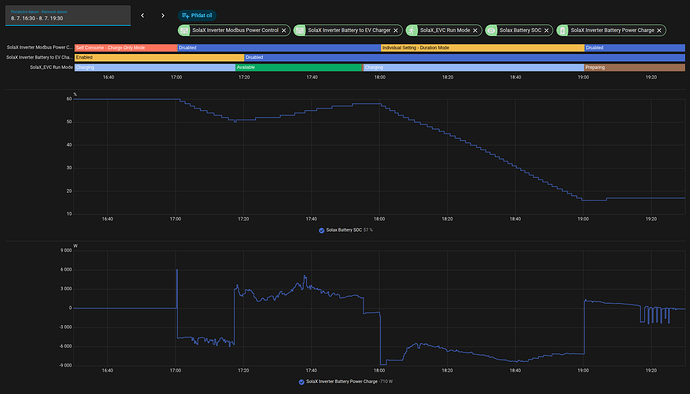Click the EVC Run Mode running-person icon
Viewport: 690px width, 394px height.
412,30
